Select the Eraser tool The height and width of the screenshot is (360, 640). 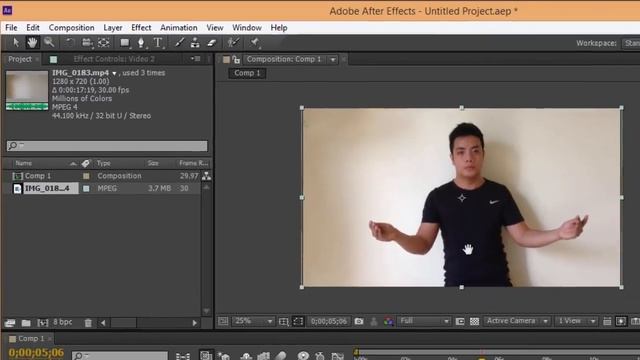(211, 42)
